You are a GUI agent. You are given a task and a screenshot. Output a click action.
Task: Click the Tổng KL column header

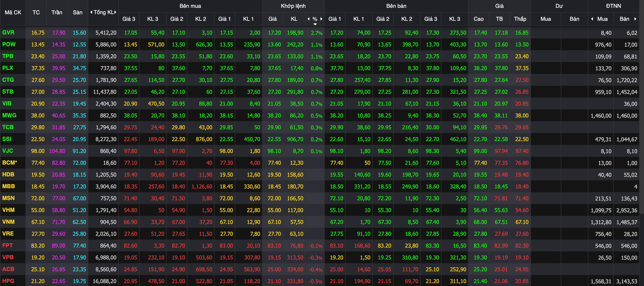click(104, 12)
